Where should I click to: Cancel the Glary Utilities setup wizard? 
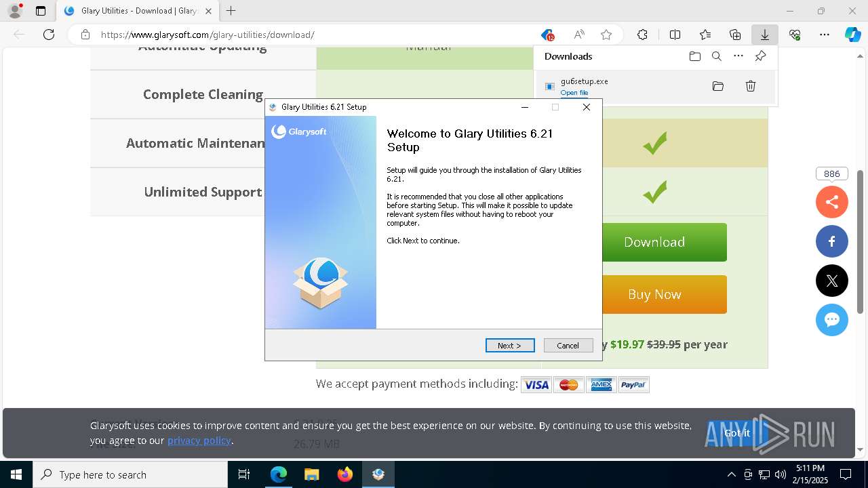tap(568, 346)
